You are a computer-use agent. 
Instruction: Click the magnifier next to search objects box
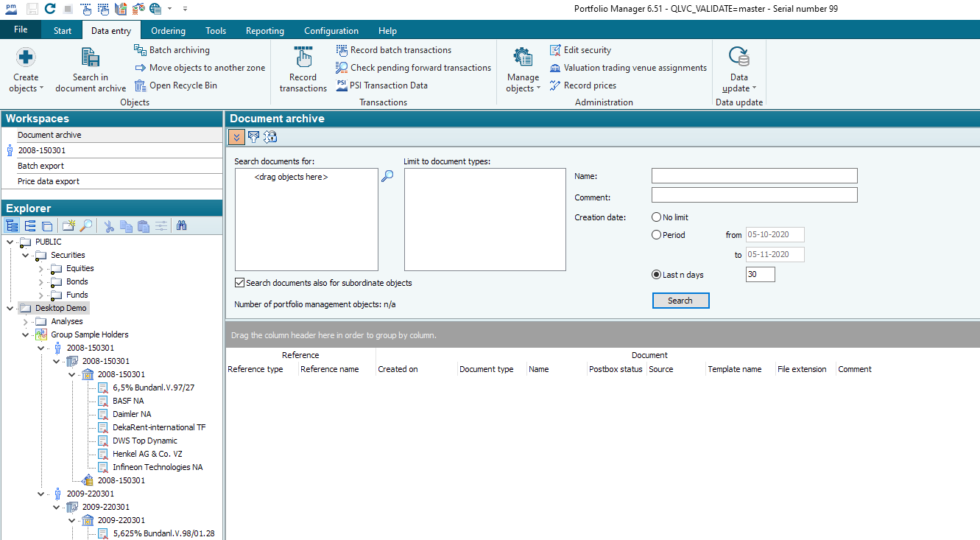387,176
